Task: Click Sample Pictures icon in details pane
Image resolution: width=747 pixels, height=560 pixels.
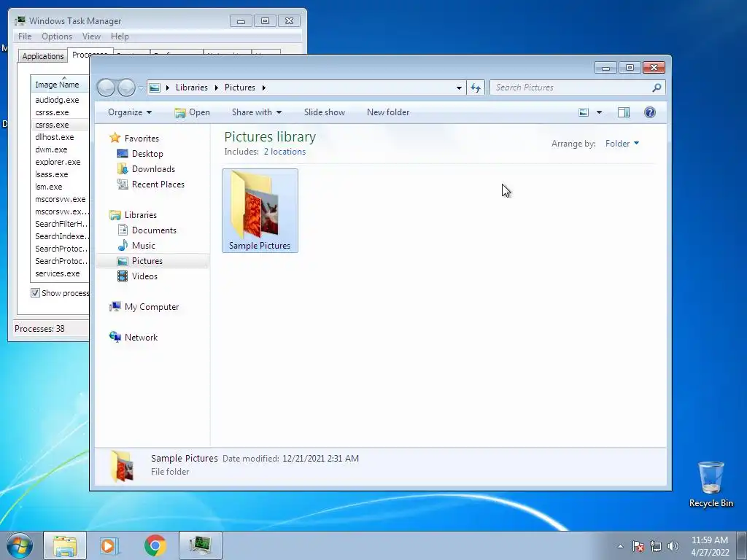Action: [x=122, y=466]
